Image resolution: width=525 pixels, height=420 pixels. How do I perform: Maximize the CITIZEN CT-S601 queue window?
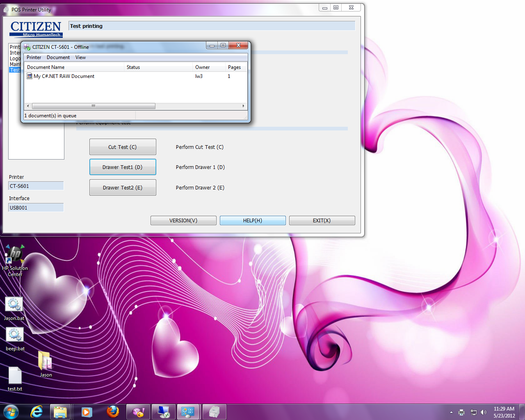click(x=223, y=45)
